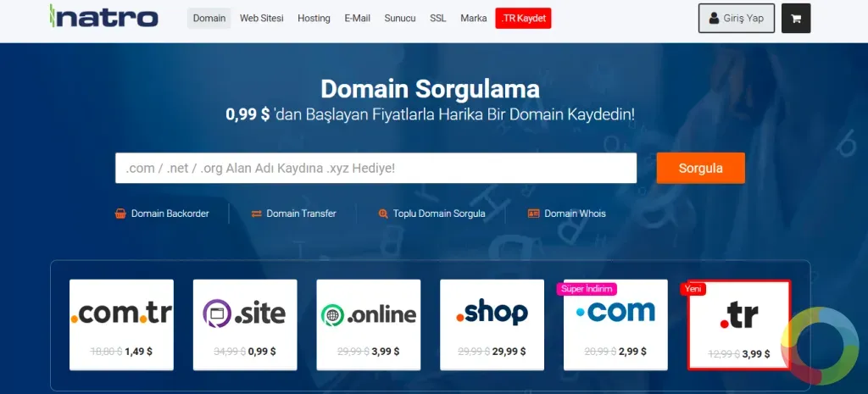The height and width of the screenshot is (394, 868).
Task: Click the Domain Whois card icon
Action: [x=534, y=214]
